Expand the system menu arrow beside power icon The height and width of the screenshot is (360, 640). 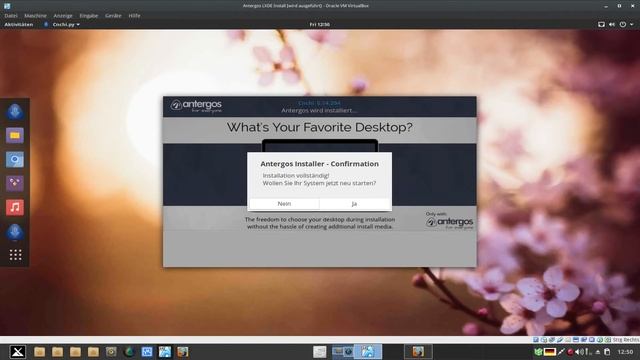pos(632,24)
